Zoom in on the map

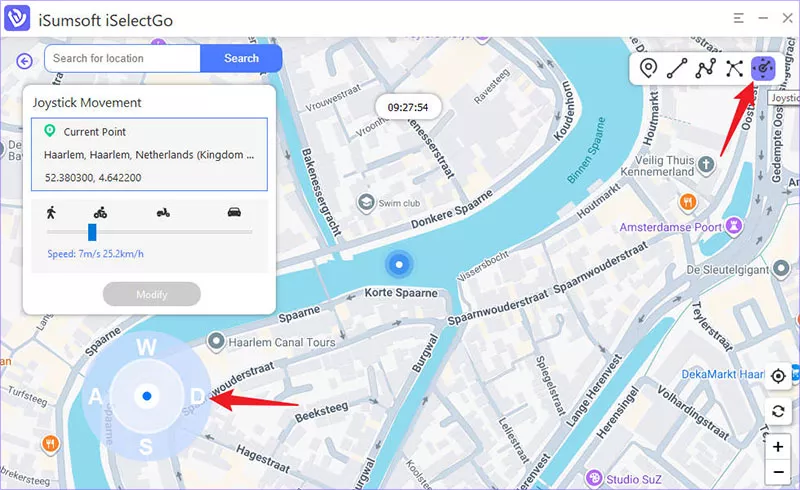778,447
